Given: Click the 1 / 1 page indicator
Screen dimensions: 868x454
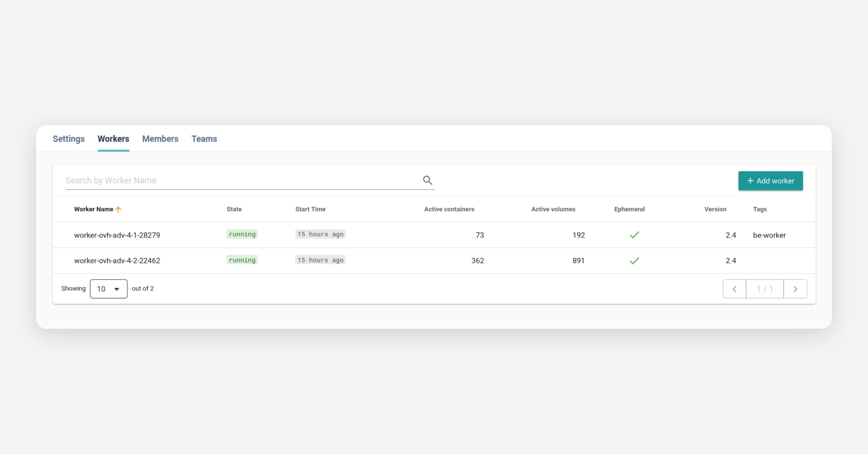Looking at the screenshot, I should [x=765, y=289].
